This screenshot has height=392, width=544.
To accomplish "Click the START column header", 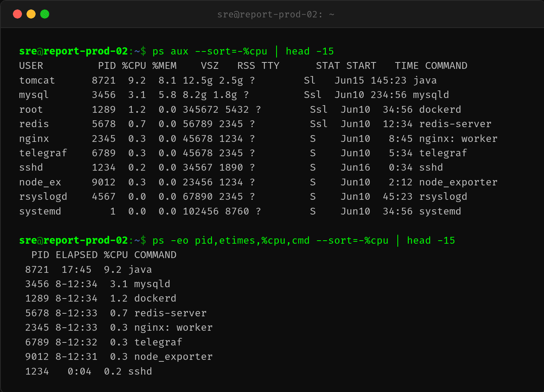I will pyautogui.click(x=361, y=66).
